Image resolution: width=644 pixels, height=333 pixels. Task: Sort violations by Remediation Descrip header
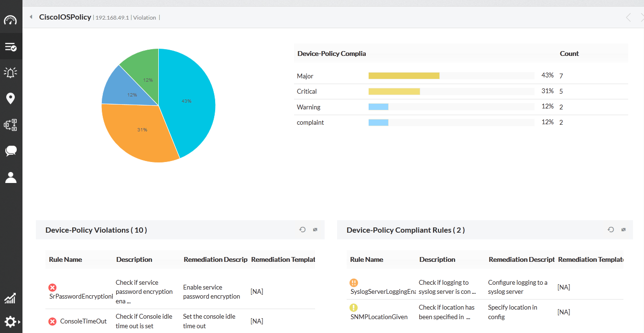click(x=216, y=259)
